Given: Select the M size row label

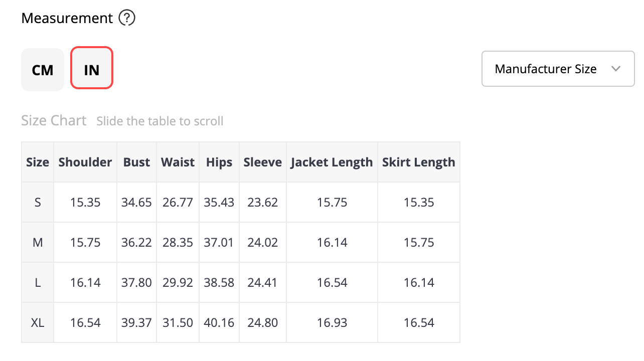Looking at the screenshot, I should point(38,243).
